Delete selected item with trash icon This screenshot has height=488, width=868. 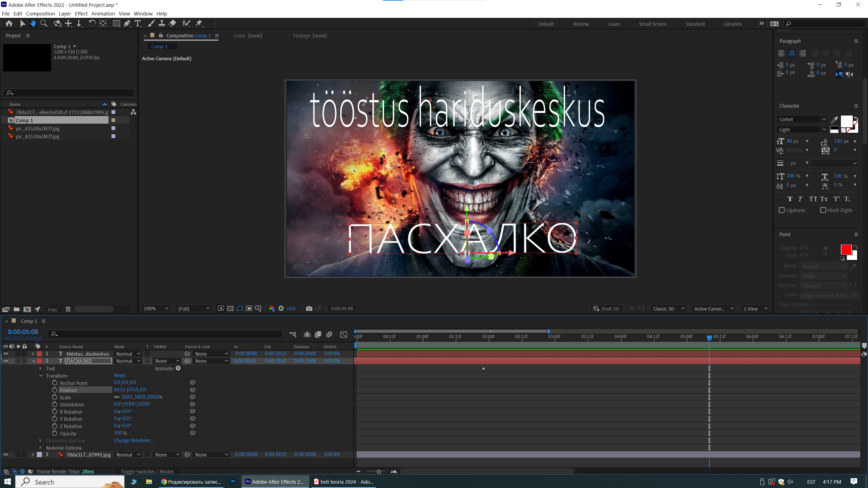tap(68, 309)
